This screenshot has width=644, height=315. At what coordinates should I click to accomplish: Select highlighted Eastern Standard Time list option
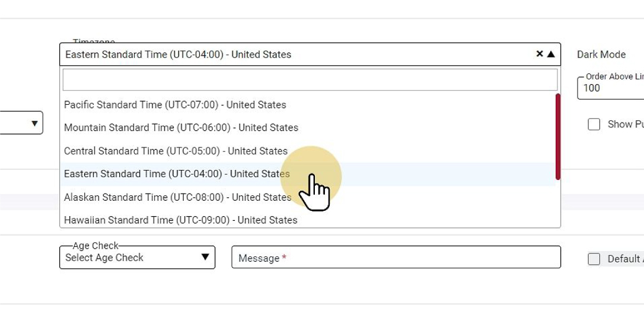point(177,174)
